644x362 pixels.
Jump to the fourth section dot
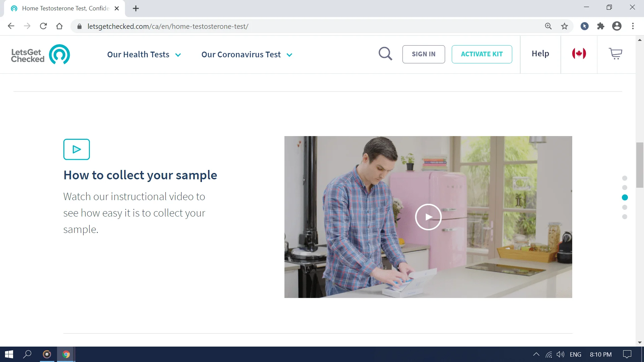[625, 207]
